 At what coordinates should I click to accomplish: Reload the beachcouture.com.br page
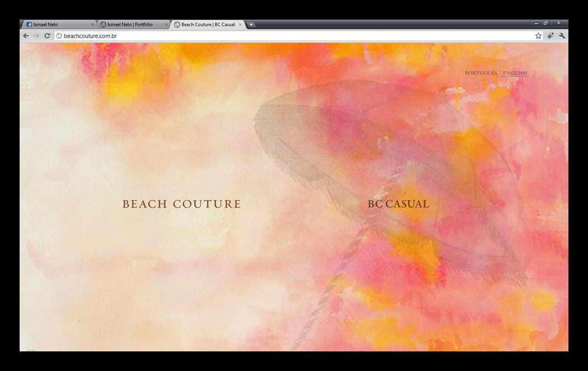pyautogui.click(x=47, y=36)
